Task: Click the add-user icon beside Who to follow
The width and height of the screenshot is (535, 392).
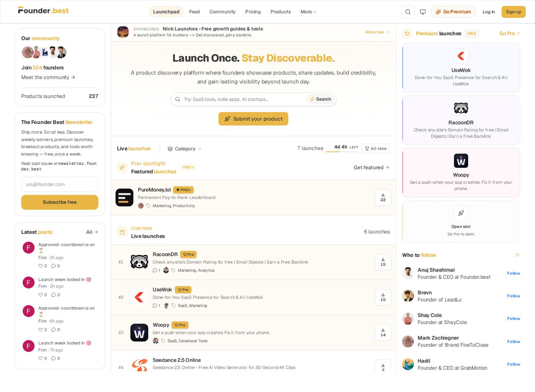Action: coord(517,255)
